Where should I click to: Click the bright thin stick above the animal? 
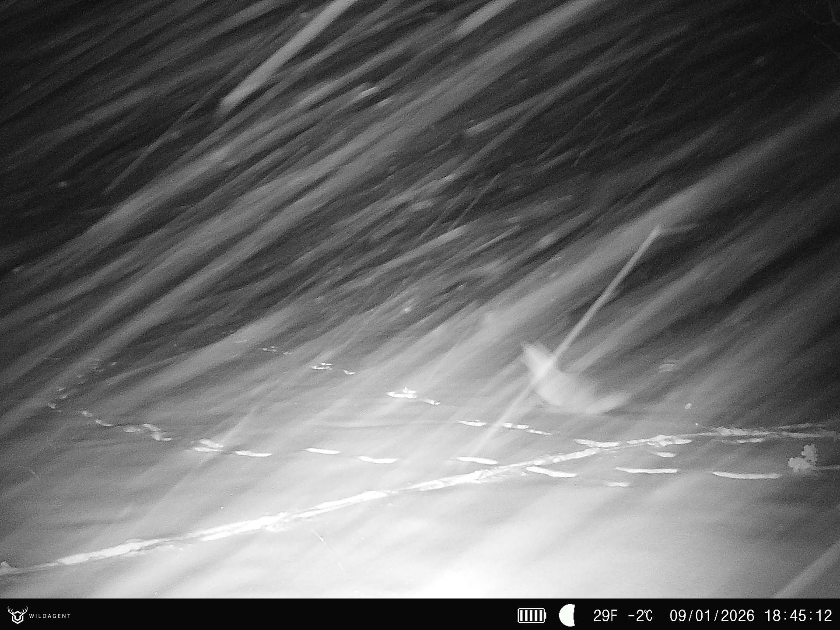coord(612,284)
